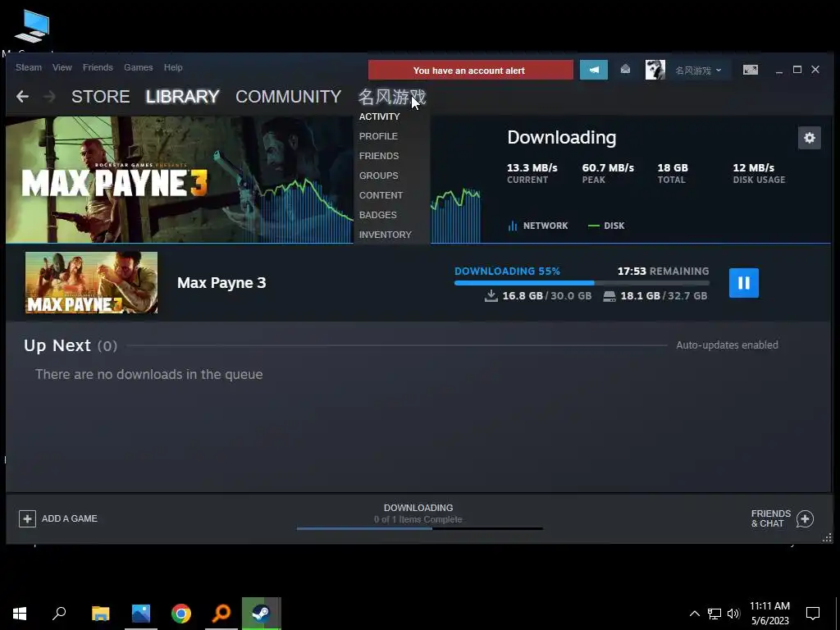840x630 pixels.
Task: Click Max Payne 3 title text
Action: point(221,283)
